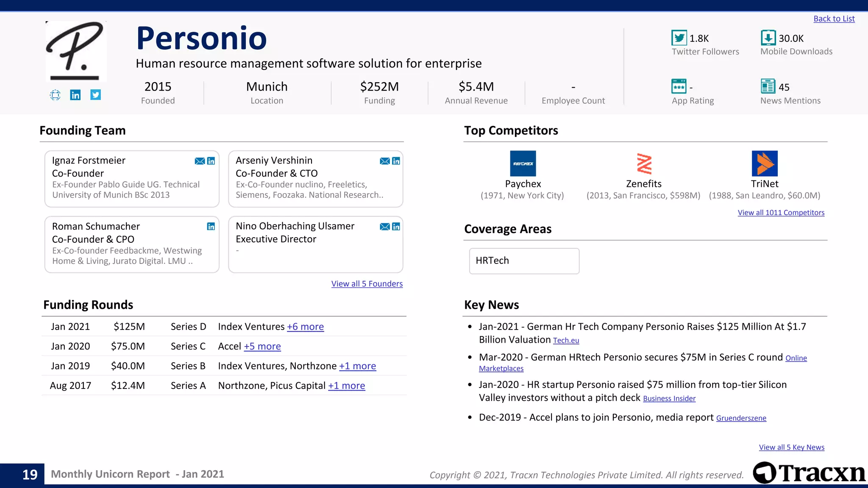Go Back to List link
The image size is (868, 488).
pyautogui.click(x=834, y=19)
